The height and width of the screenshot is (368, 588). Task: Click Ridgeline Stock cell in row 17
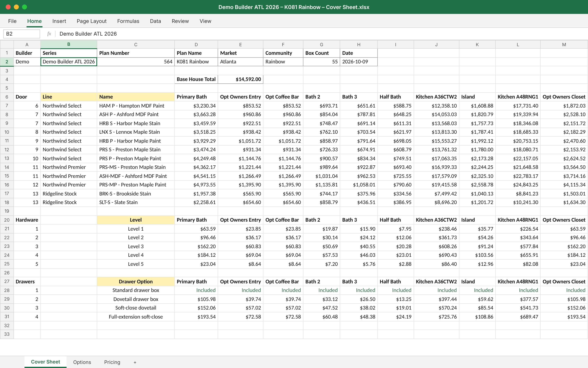69,194
